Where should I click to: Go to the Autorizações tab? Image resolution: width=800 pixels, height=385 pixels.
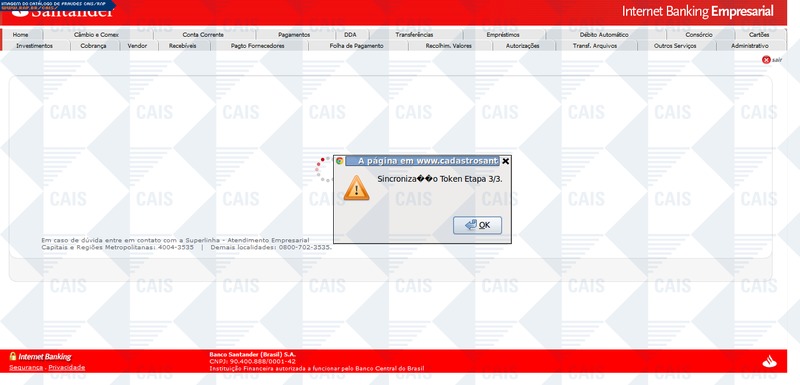coord(522,45)
